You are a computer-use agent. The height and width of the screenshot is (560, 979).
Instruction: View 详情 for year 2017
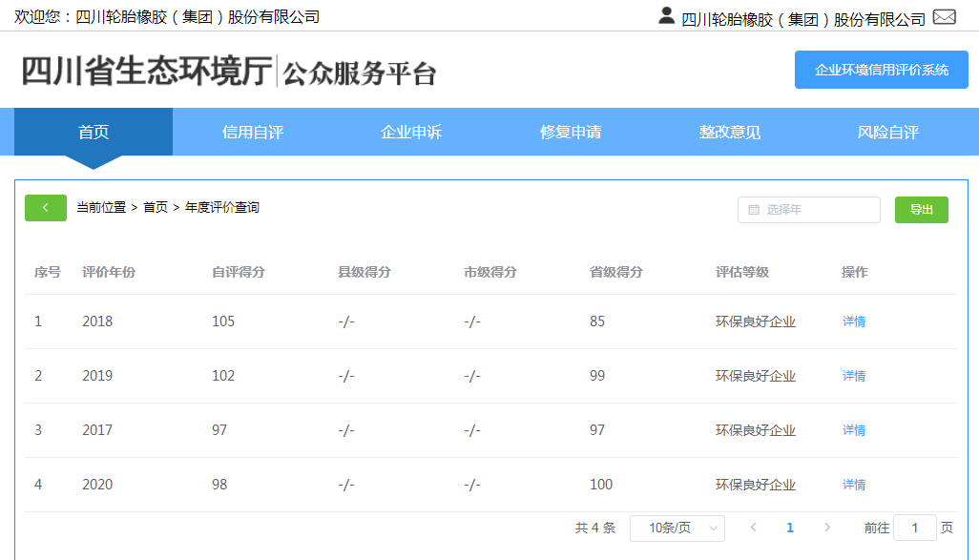tap(853, 430)
